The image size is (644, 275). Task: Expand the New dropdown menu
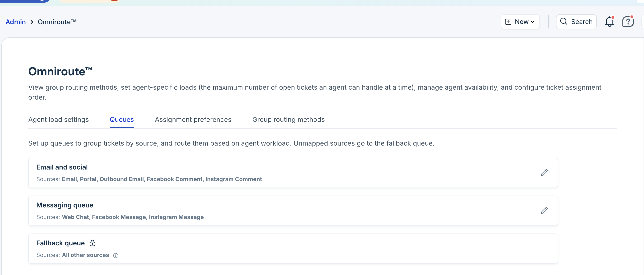tap(533, 22)
